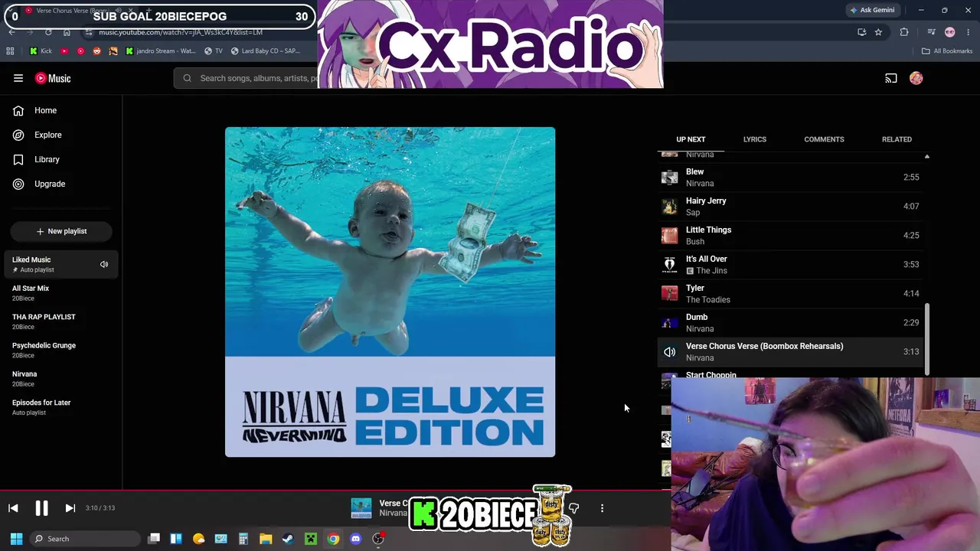The image size is (980, 551).
Task: Open Chrome's media controls icon
Action: (931, 32)
